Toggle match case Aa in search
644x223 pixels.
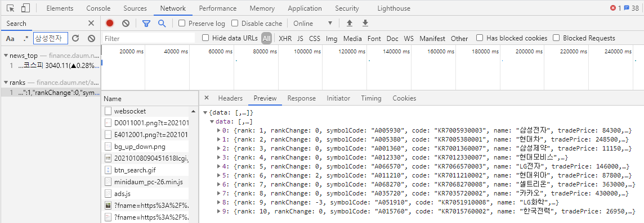[x=11, y=39]
